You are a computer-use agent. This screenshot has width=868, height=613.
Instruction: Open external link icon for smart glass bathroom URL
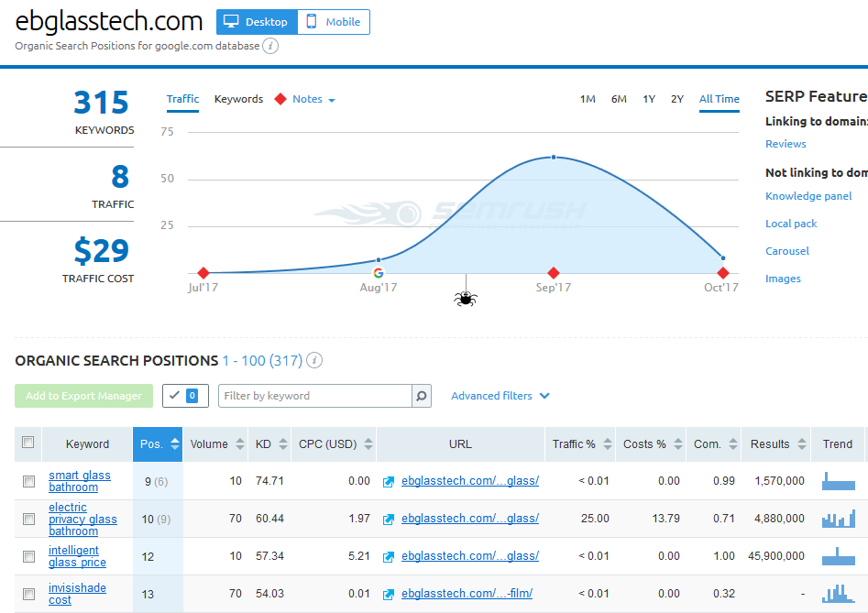389,482
